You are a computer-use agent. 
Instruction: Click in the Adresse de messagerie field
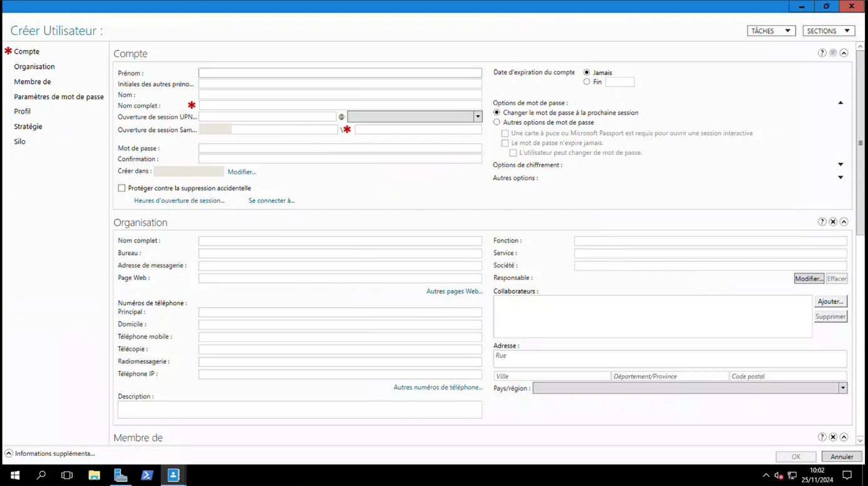tap(340, 266)
